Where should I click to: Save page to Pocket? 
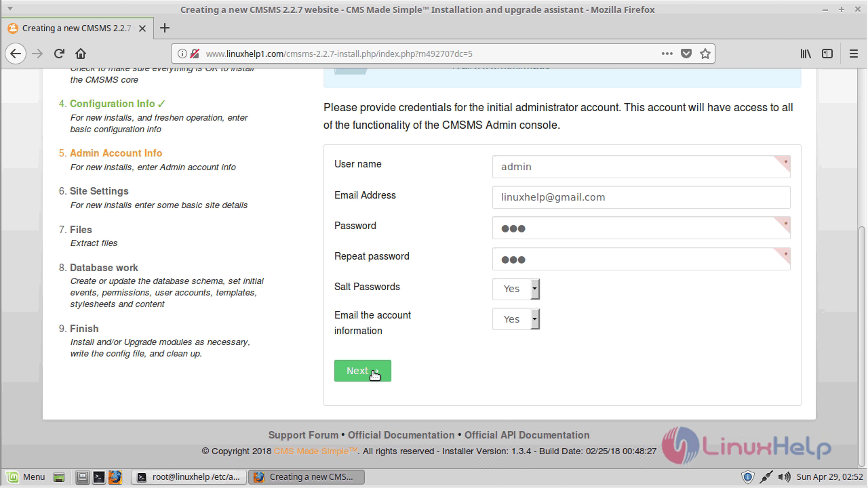(x=686, y=54)
